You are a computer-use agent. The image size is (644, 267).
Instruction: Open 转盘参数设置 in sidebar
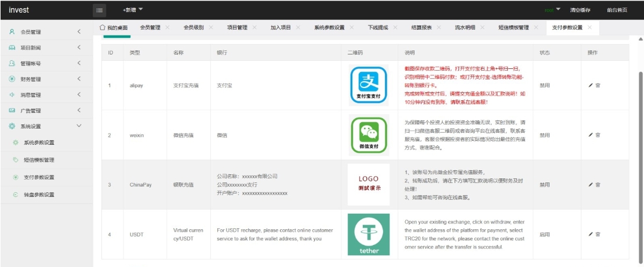click(x=39, y=195)
